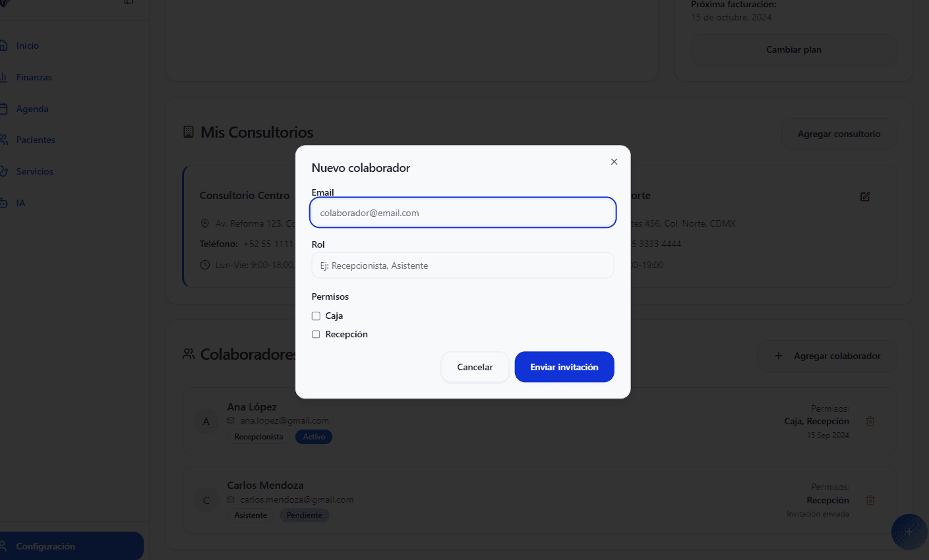Check the Caja permission checkbox
Image resolution: width=929 pixels, height=560 pixels.
[316, 316]
